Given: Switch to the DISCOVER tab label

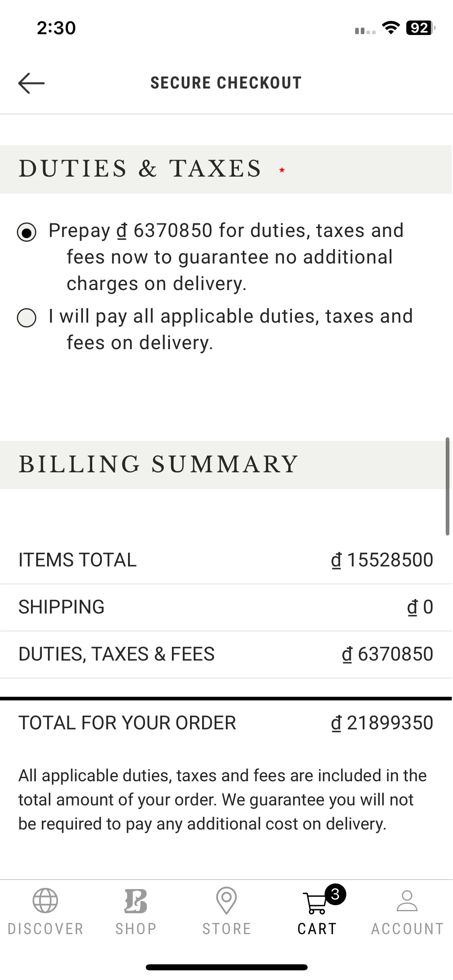Looking at the screenshot, I should click(x=45, y=929).
